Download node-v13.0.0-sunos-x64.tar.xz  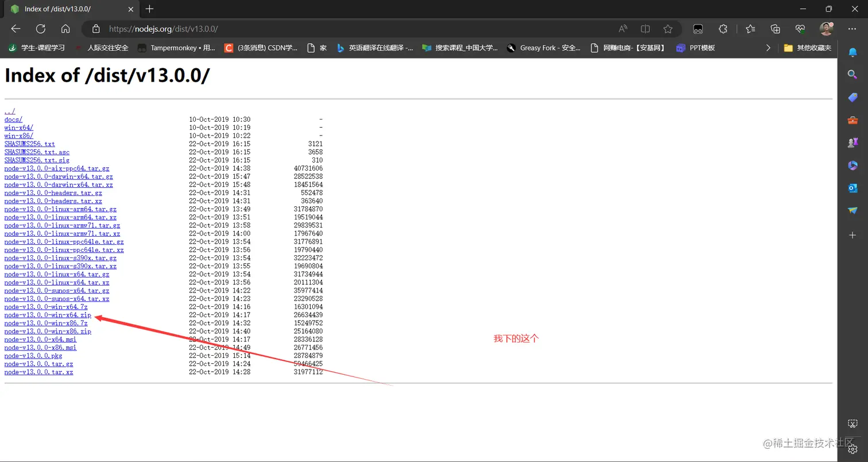pos(57,299)
